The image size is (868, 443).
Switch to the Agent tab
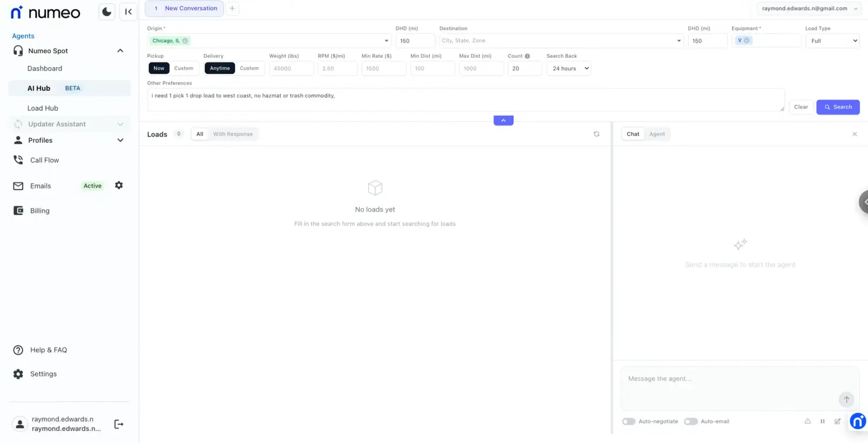657,134
